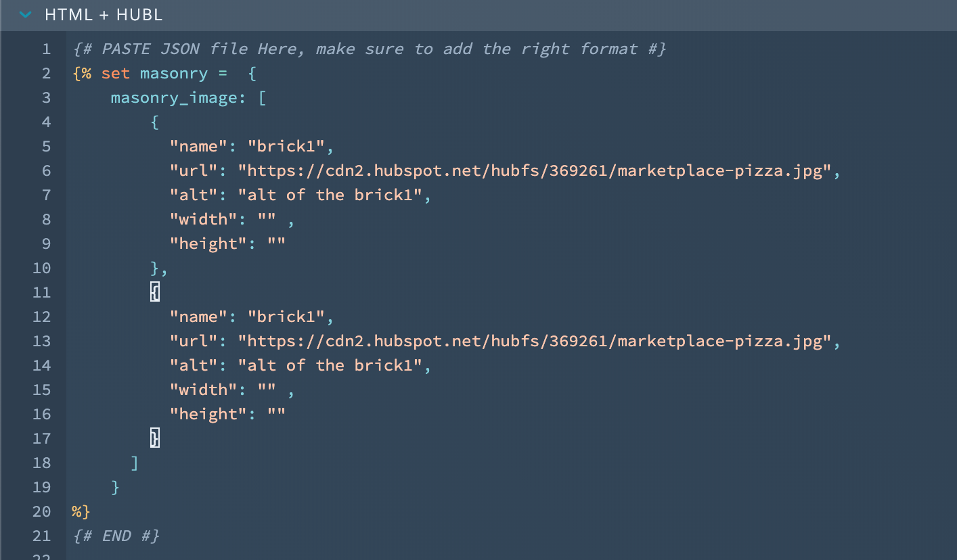The width and height of the screenshot is (957, 560).
Task: Click the 'set' keyword on line 2
Action: (115, 73)
